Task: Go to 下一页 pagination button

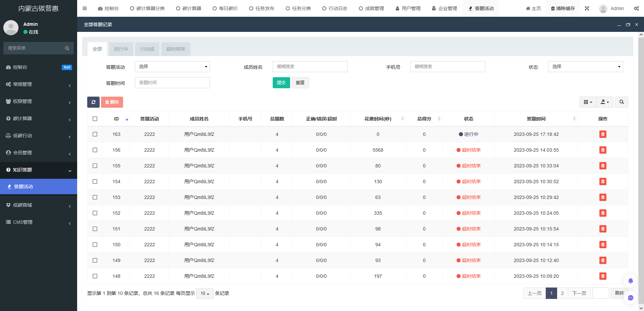Action: [579, 293]
